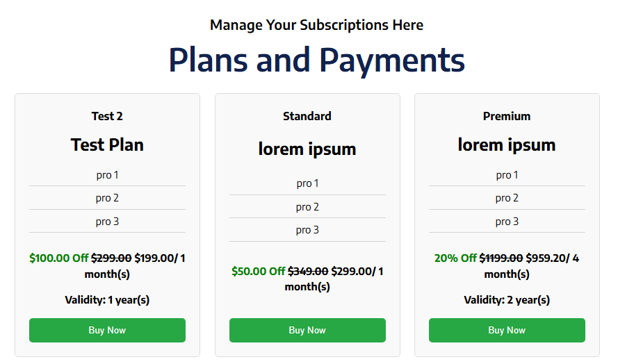
Task: Click the Plans and Payments heading
Action: point(316,60)
